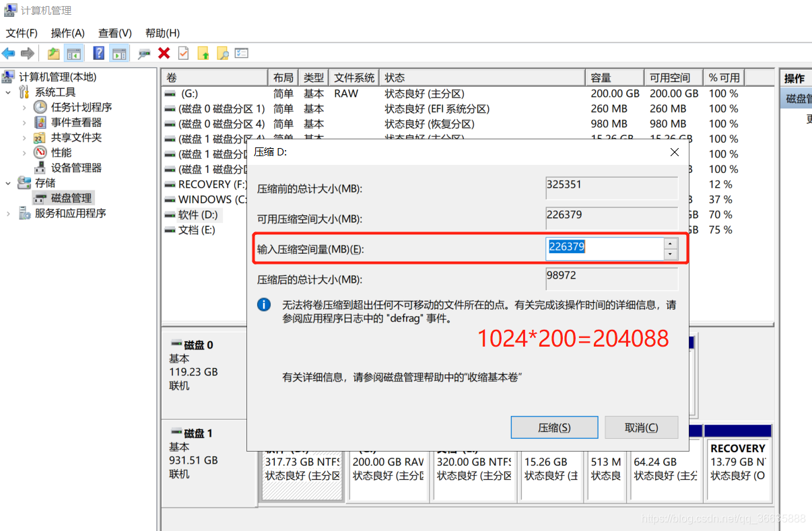Collapse the 存储 tree node
This screenshot has width=812, height=531.
click(9, 183)
